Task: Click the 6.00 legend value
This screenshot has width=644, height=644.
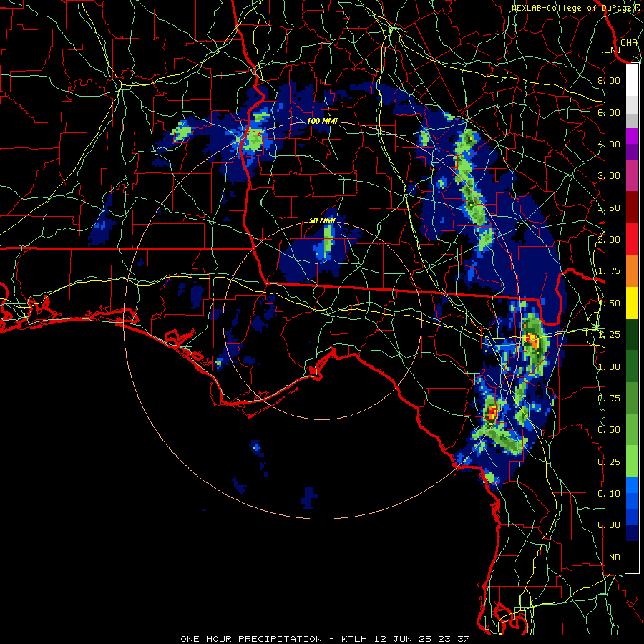Action: [609, 112]
